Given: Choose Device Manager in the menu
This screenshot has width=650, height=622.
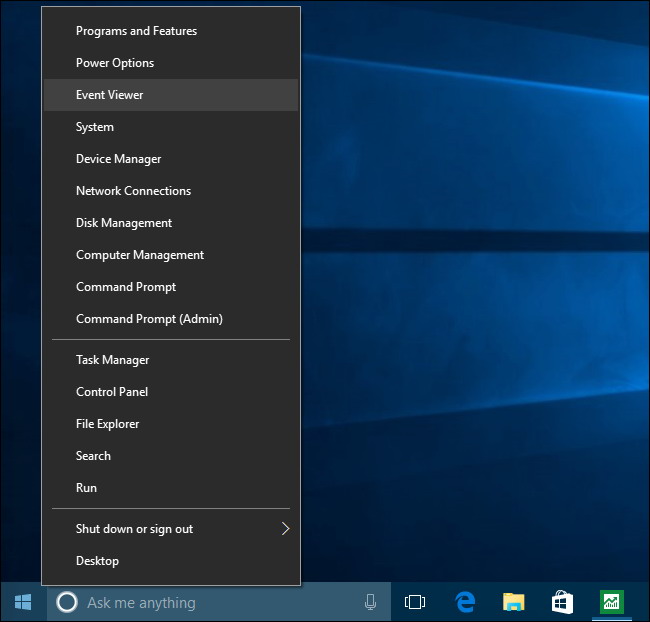Looking at the screenshot, I should tap(118, 159).
